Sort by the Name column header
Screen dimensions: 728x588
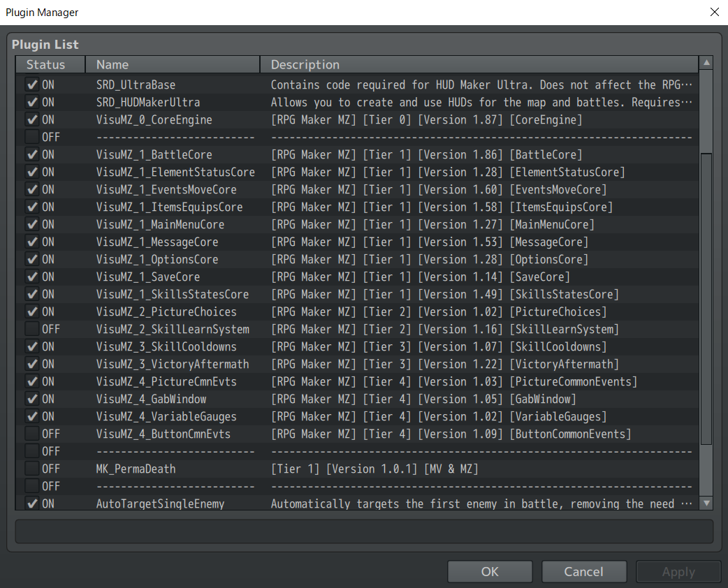pos(173,64)
